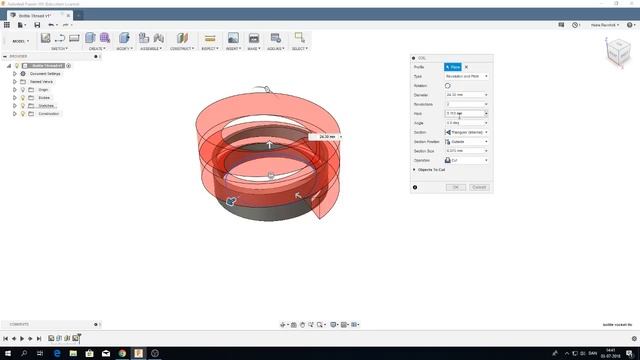Open the CREATE menu
640x360 pixels.
[x=97, y=49]
